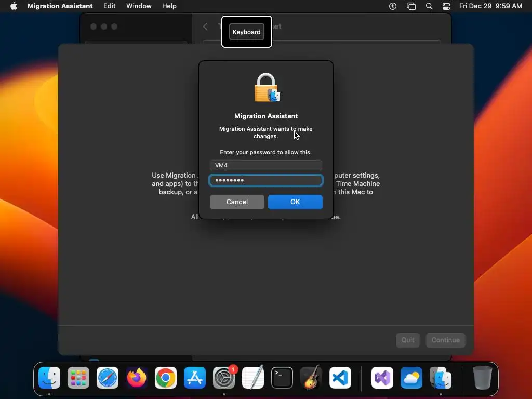Open Visual Studio purple icon in Dock
The height and width of the screenshot is (399, 532).
click(x=382, y=378)
